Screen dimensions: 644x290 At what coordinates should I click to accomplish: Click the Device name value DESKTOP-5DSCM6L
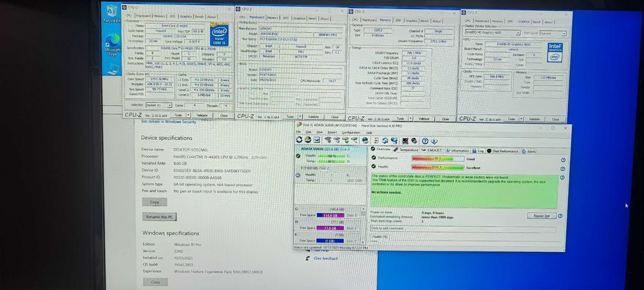pyautogui.click(x=191, y=150)
